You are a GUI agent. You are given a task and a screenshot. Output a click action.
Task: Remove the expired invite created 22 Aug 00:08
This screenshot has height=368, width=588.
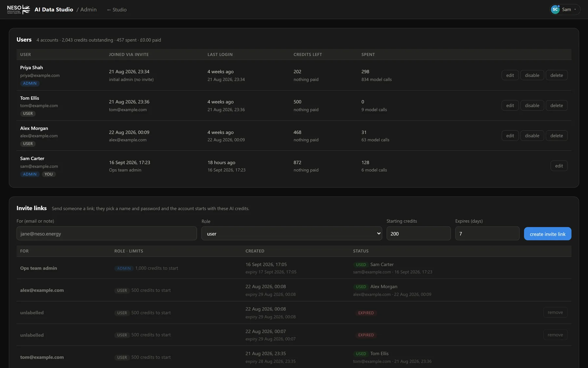555,312
